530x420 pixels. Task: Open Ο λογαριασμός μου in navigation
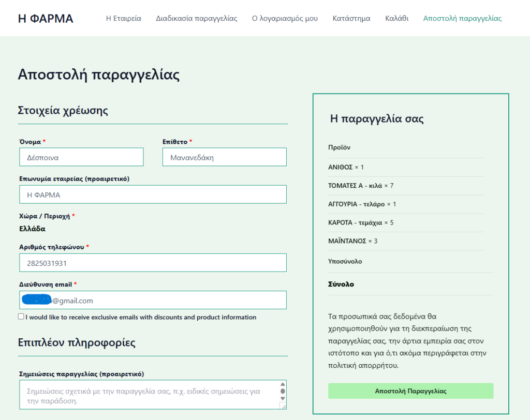(285, 19)
